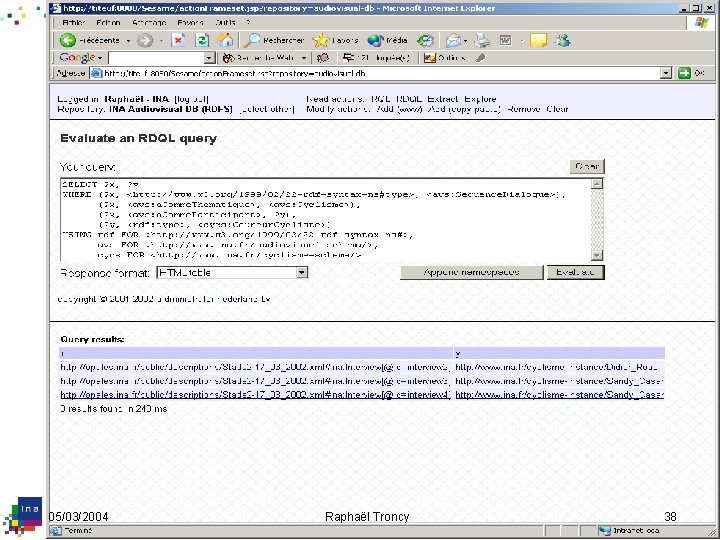Screen dimensions: 720x540
Task: Go to the Home page icon
Action: (x=225, y=40)
